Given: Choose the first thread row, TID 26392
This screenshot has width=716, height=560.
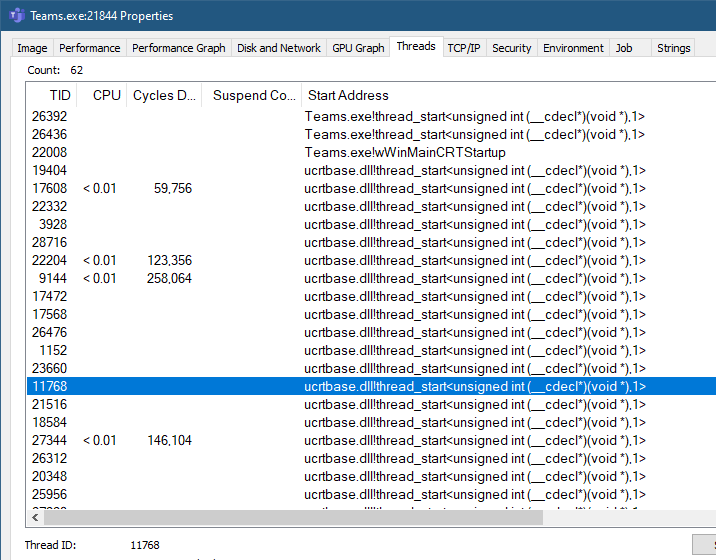Looking at the screenshot, I should coord(300,117).
